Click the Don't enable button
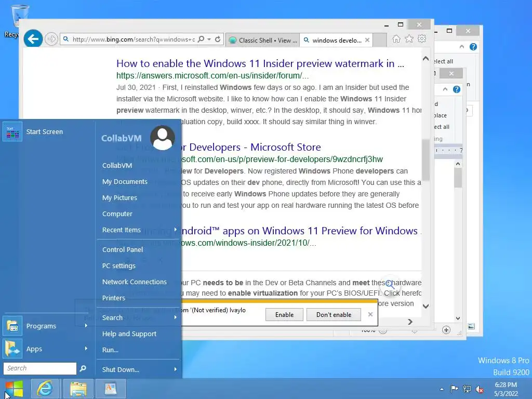 click(334, 314)
